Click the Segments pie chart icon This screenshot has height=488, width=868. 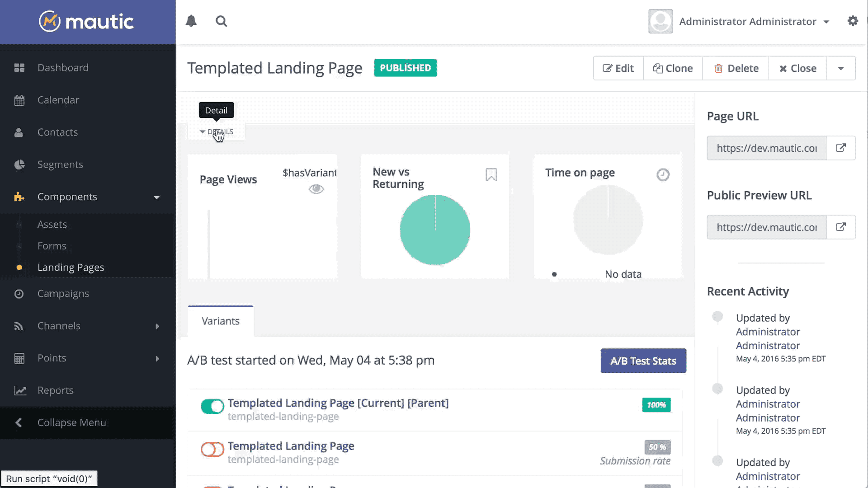19,165
